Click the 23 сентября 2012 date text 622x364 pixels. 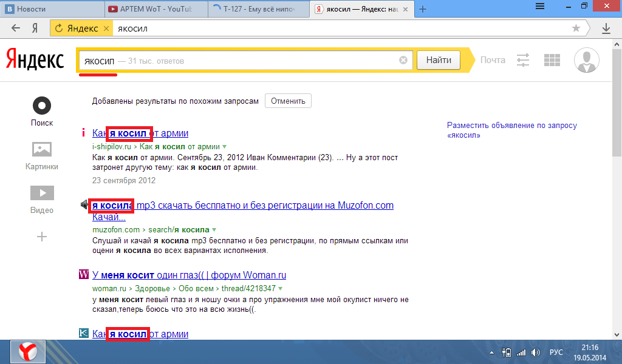coord(124,180)
